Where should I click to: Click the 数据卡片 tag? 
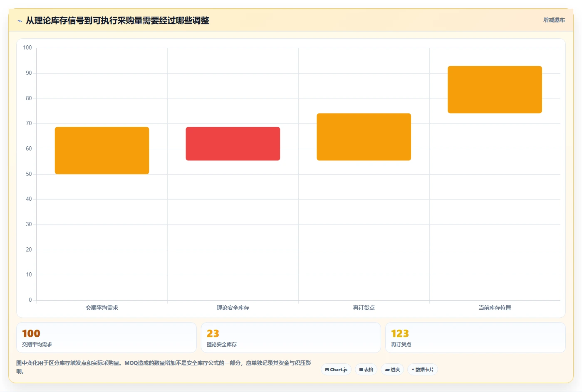(422, 370)
